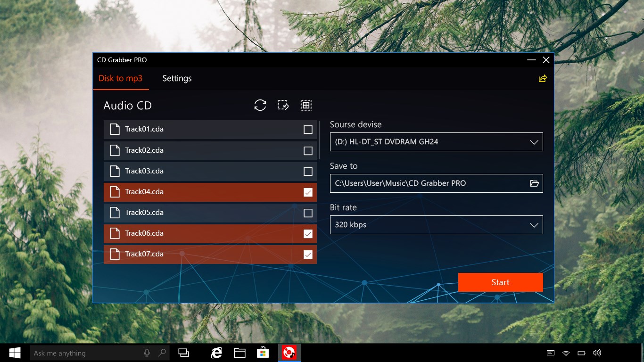Open File Explorer from the taskbar

pos(240,353)
